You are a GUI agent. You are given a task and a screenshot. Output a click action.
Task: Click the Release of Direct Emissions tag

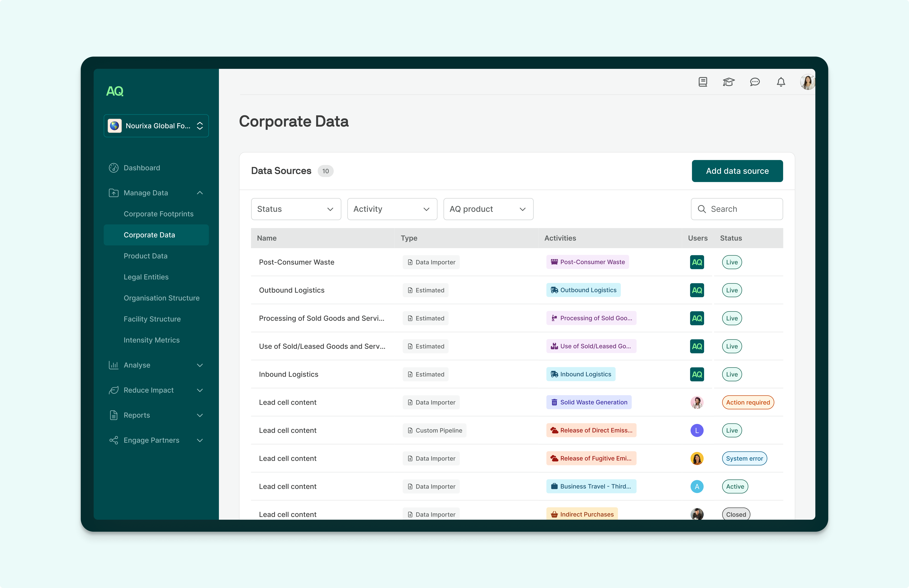click(x=591, y=430)
